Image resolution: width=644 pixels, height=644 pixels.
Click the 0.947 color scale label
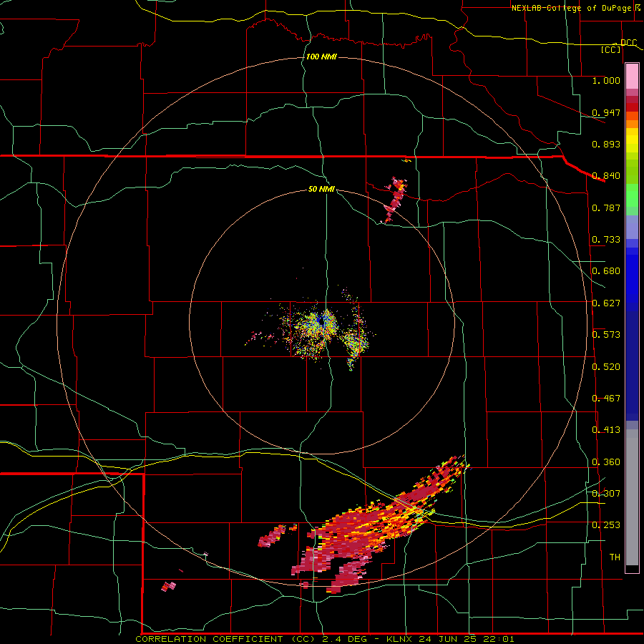[606, 112]
